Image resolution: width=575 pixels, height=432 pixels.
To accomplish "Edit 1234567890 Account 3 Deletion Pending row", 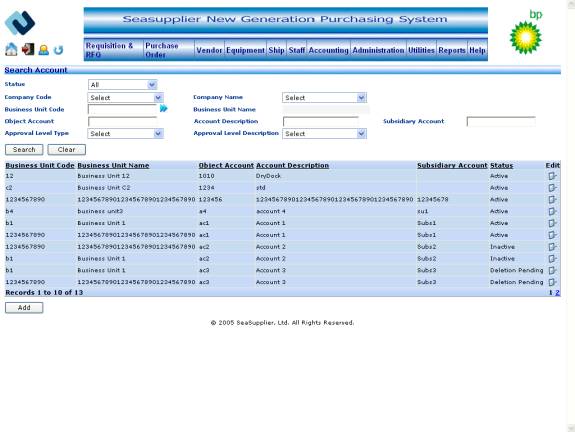I will click(x=552, y=282).
